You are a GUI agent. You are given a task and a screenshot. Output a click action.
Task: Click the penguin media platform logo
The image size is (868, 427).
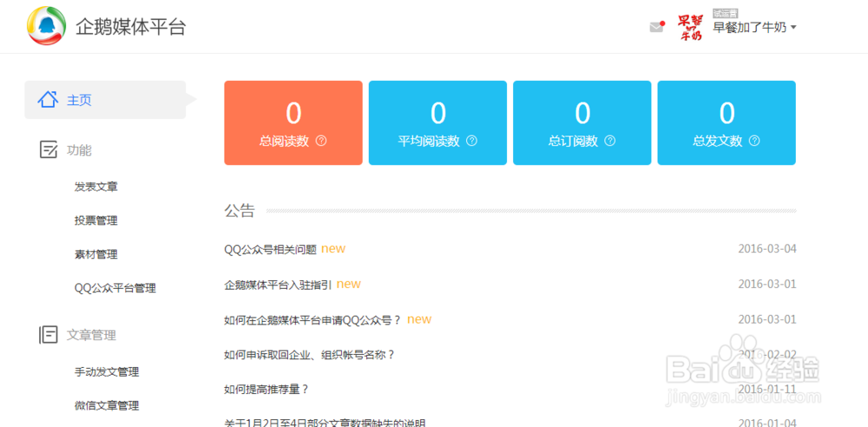tap(47, 25)
